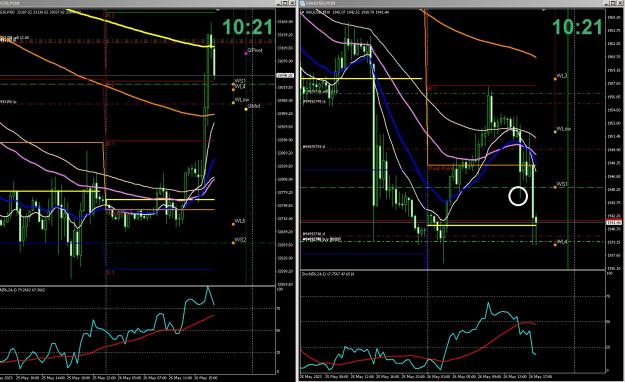Select the QMid marker label in left chart
This screenshot has height=382, width=625.
(x=254, y=106)
